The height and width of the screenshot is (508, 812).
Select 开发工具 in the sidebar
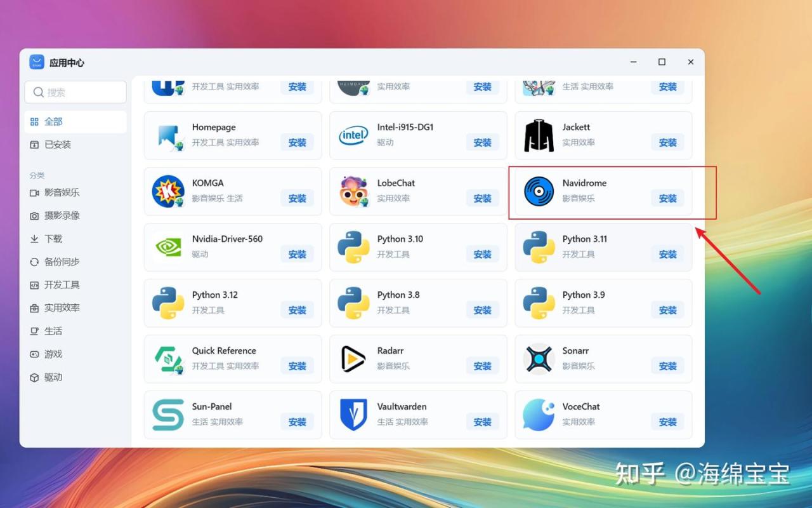[75, 284]
